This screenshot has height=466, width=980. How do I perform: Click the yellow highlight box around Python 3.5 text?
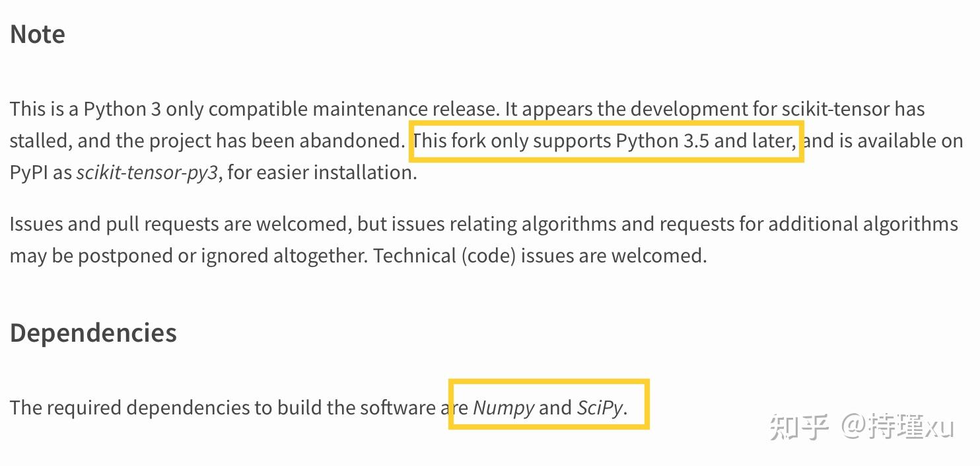606,141
